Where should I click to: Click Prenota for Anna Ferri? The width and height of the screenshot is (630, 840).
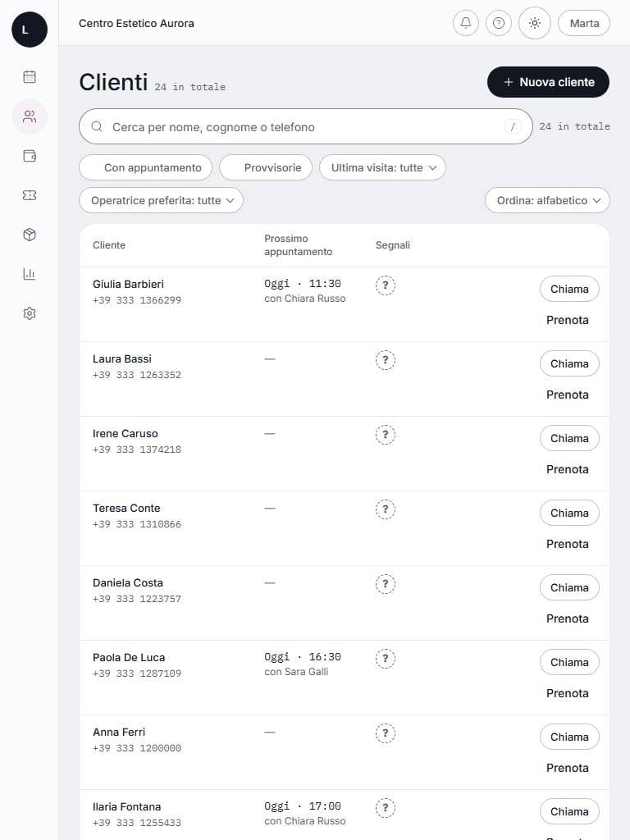click(x=568, y=768)
